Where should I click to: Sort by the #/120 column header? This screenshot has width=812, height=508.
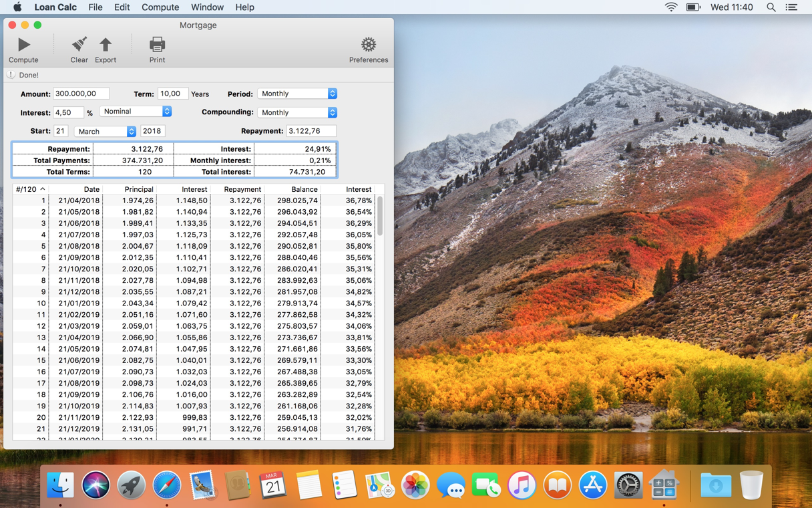coord(30,189)
